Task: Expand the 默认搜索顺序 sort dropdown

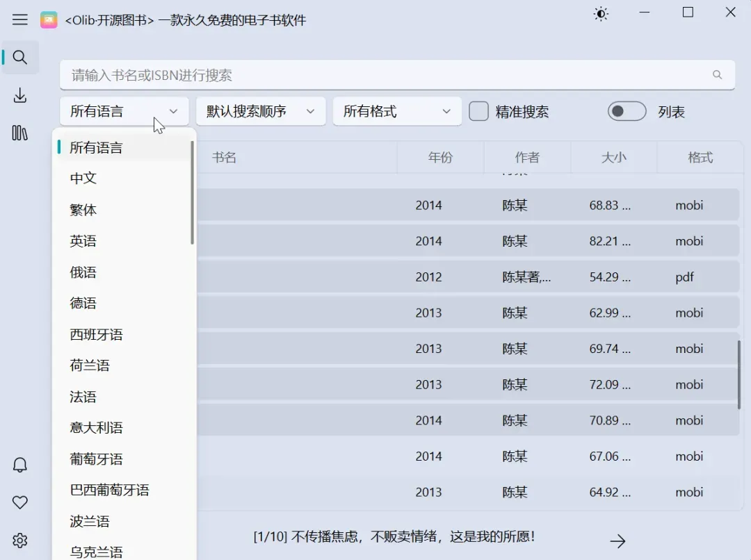Action: click(x=261, y=111)
